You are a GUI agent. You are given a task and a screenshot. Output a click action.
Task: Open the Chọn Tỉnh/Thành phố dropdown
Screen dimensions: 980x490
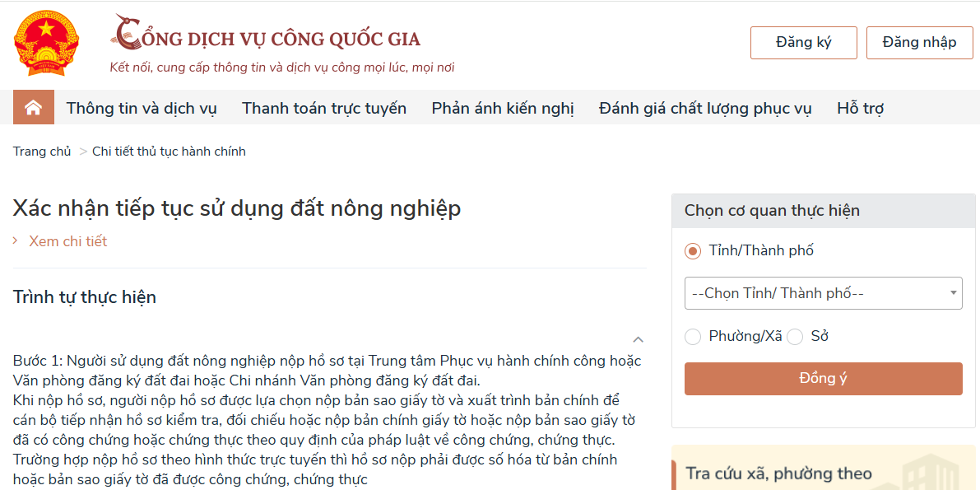click(x=823, y=293)
